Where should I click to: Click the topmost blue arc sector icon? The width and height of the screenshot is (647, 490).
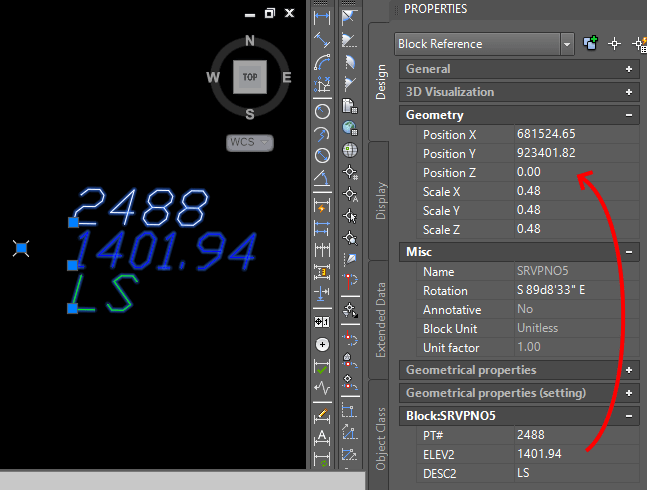[x=349, y=17]
